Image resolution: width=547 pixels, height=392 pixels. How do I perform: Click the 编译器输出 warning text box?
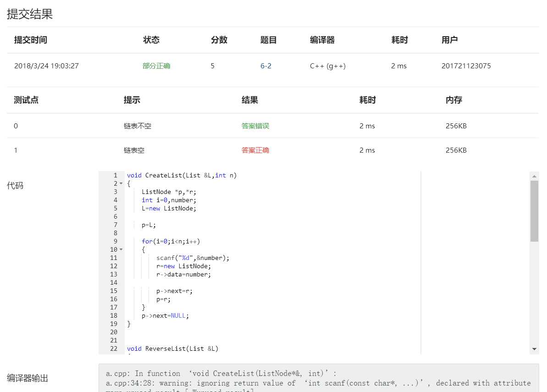(318, 378)
